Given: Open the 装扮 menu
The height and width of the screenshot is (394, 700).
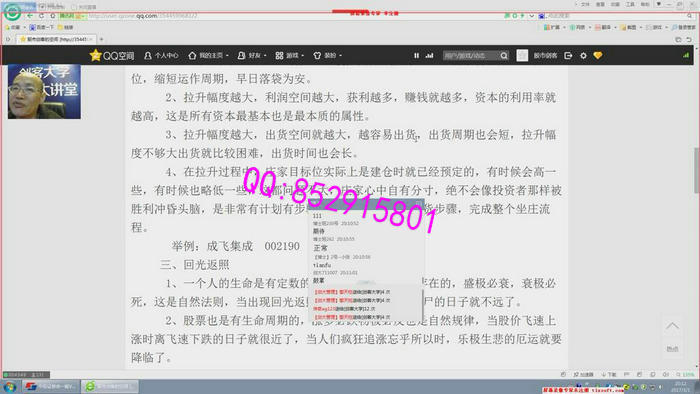Looking at the screenshot, I should pos(327,55).
